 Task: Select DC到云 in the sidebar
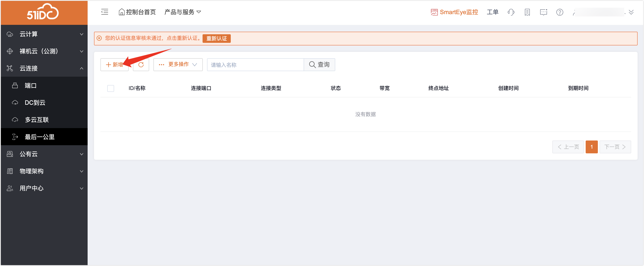point(35,102)
